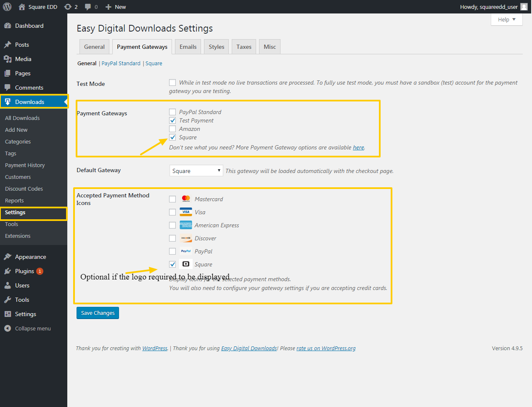Click the Downloads menu icon
The width and height of the screenshot is (532, 407).
8,102
